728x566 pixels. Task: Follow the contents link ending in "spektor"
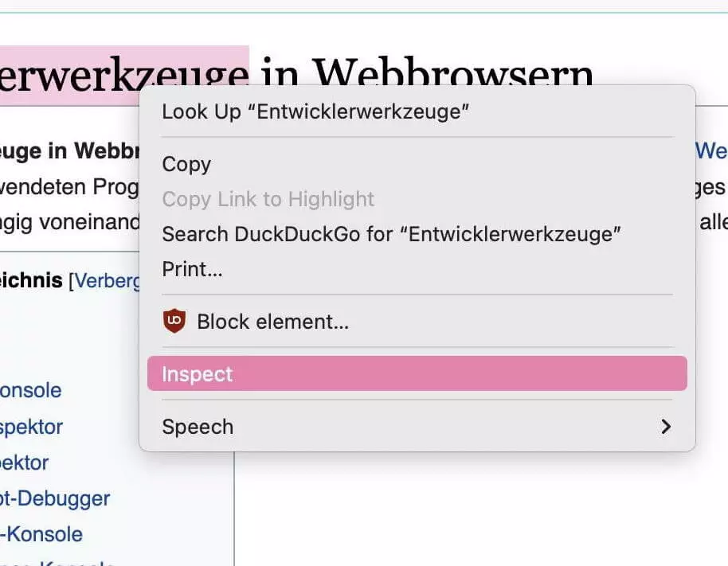tap(31, 427)
